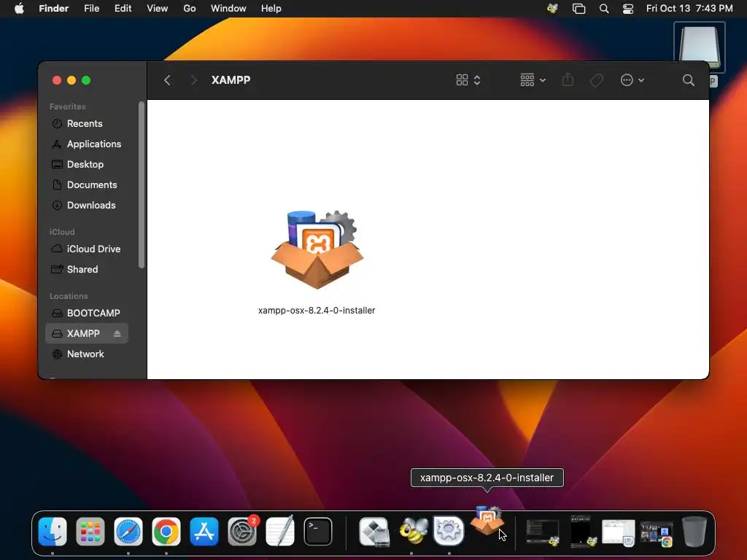The width and height of the screenshot is (747, 560).
Task: Maximize the XAMPP Finder window
Action: 86,80
